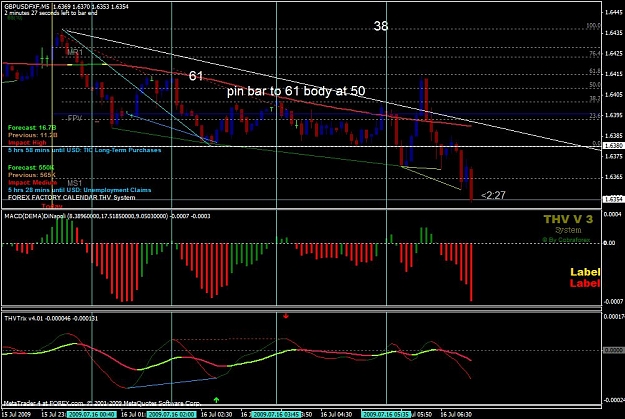Click 'Forecast: 550K' news text
625x419 pixels.
31,167
